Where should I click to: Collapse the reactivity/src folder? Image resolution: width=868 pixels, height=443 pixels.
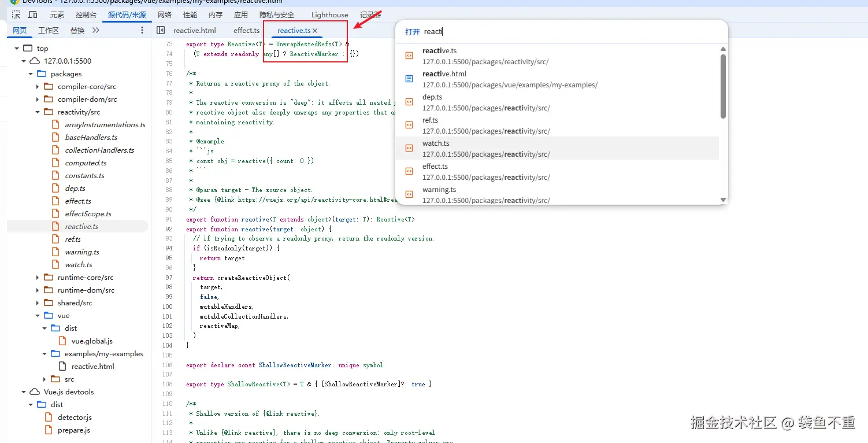click(x=38, y=112)
